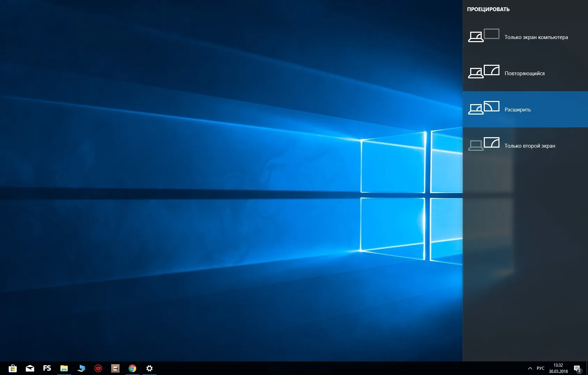Change the input language РУС

tap(541, 368)
